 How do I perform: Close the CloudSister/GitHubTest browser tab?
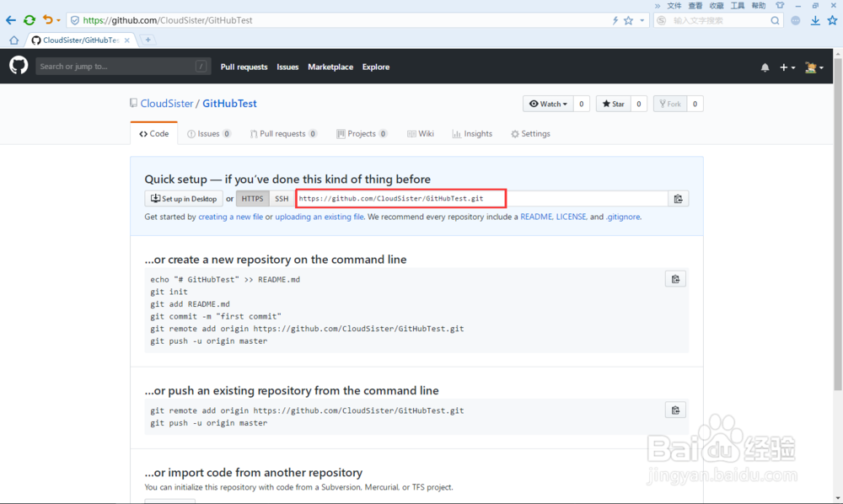tap(127, 40)
